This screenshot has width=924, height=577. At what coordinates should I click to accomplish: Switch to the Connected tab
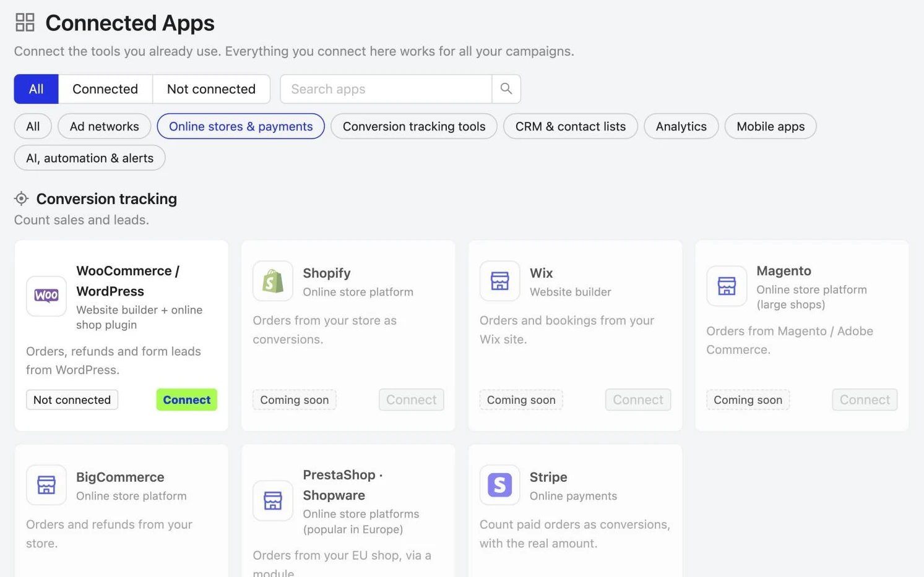[x=105, y=89]
